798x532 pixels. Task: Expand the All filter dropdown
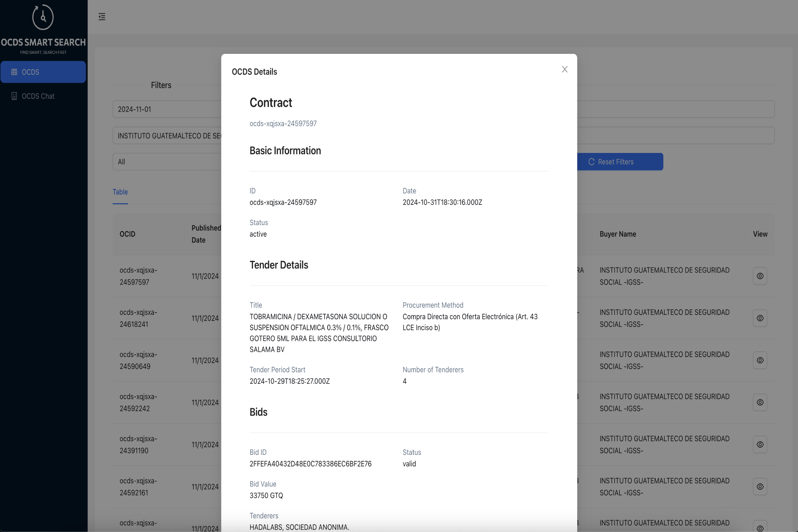(167, 162)
